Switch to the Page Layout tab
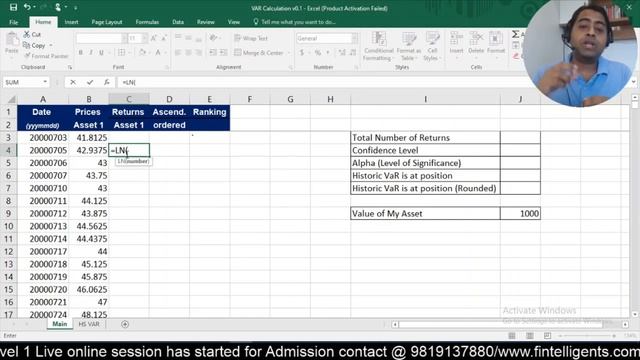This screenshot has width=640, height=360. 107,22
